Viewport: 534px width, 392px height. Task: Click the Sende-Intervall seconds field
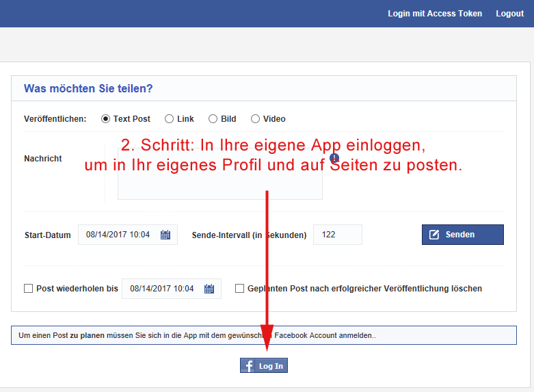click(x=337, y=235)
